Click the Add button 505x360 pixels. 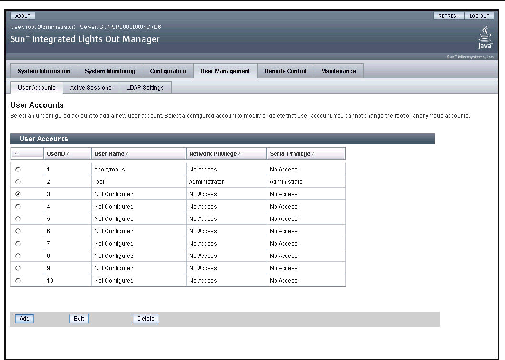click(25, 319)
